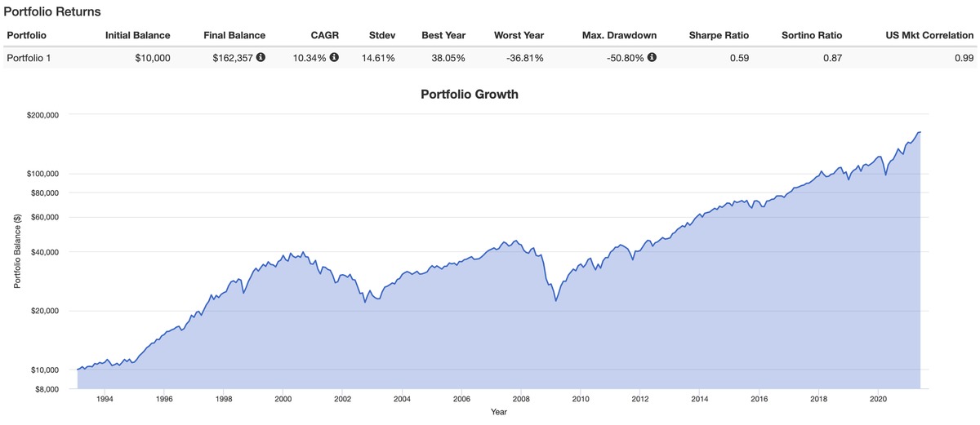Screen dimensions: 980x425
Task: Click the info icon beside Final Balance value
Action: click(x=261, y=58)
